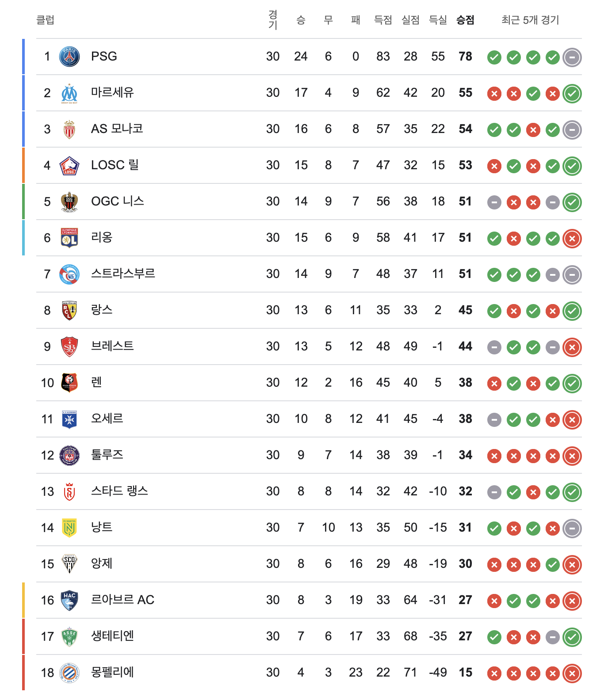Open the PSG club crest icon
Screen dimensions: 608x700
pos(69,57)
